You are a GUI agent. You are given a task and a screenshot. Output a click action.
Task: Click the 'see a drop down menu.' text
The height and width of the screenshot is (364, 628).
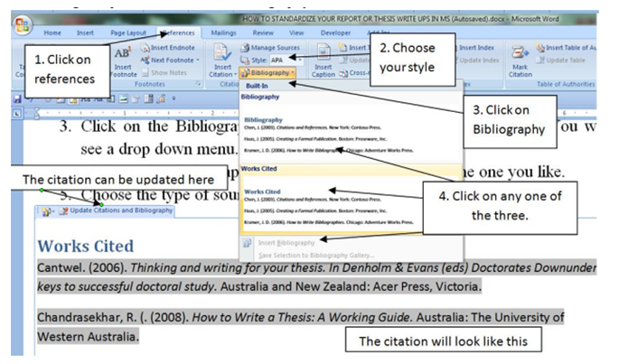tap(159, 149)
